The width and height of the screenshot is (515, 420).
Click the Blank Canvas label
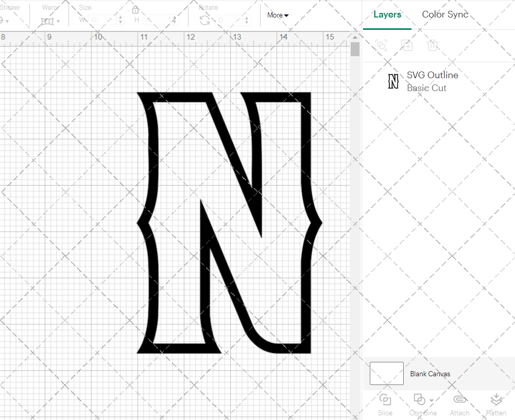tap(430, 374)
